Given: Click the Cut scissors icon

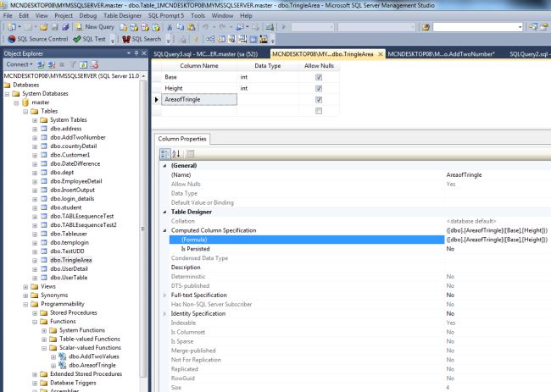Looking at the screenshot, I should pos(170,27).
